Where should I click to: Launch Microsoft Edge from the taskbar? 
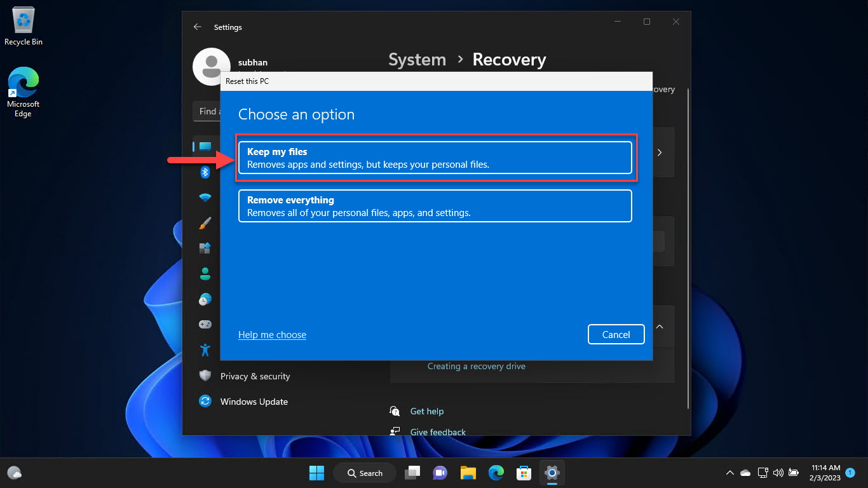[x=496, y=473]
